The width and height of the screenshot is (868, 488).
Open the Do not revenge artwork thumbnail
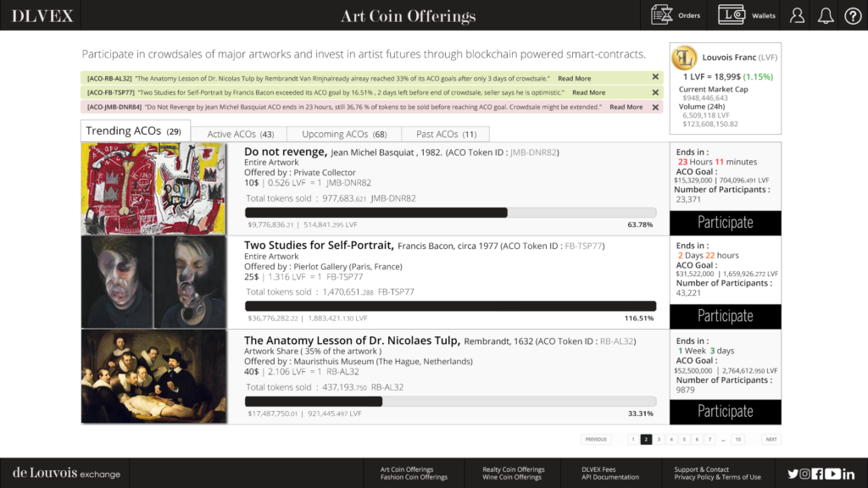[154, 189]
